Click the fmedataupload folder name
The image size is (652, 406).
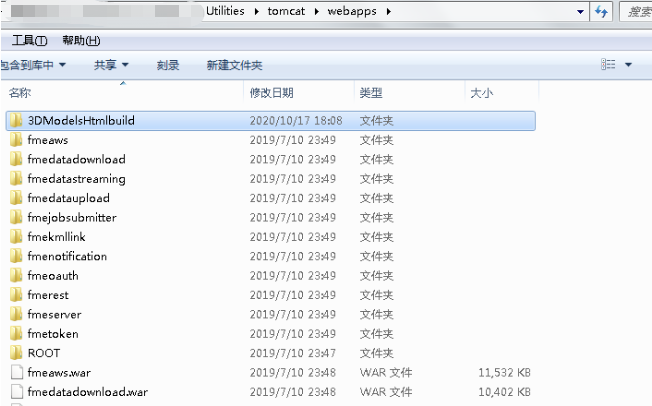click(69, 198)
